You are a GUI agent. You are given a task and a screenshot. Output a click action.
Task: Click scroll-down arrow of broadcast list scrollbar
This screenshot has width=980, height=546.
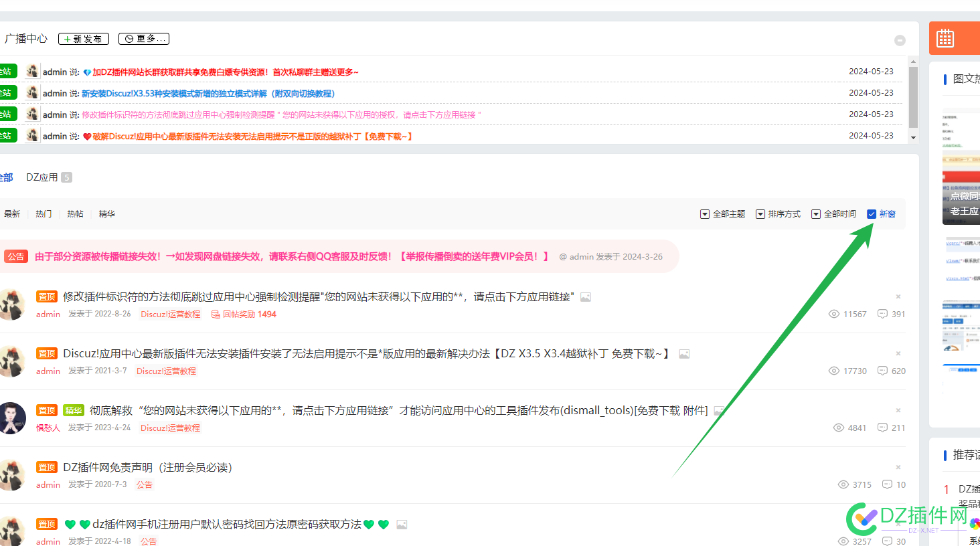pos(913,137)
